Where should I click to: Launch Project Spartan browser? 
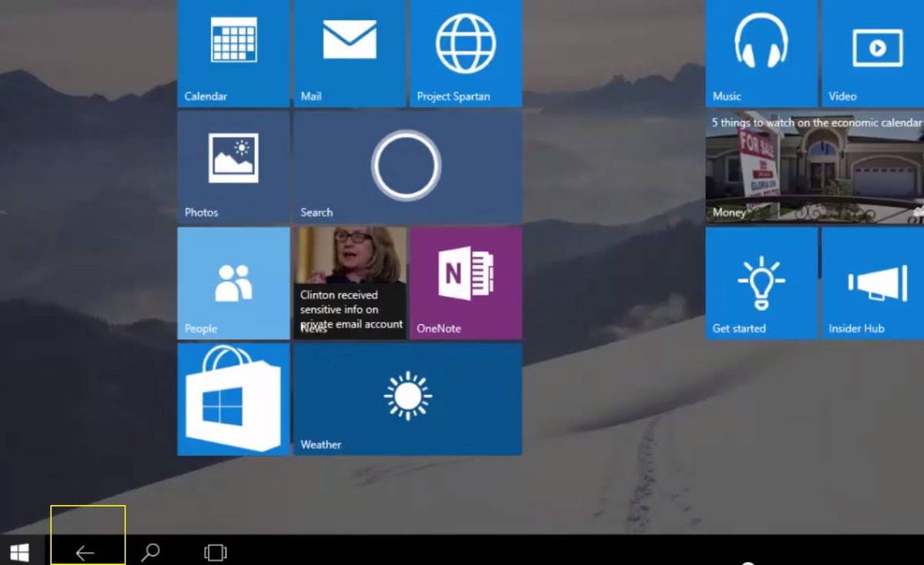coord(466,52)
